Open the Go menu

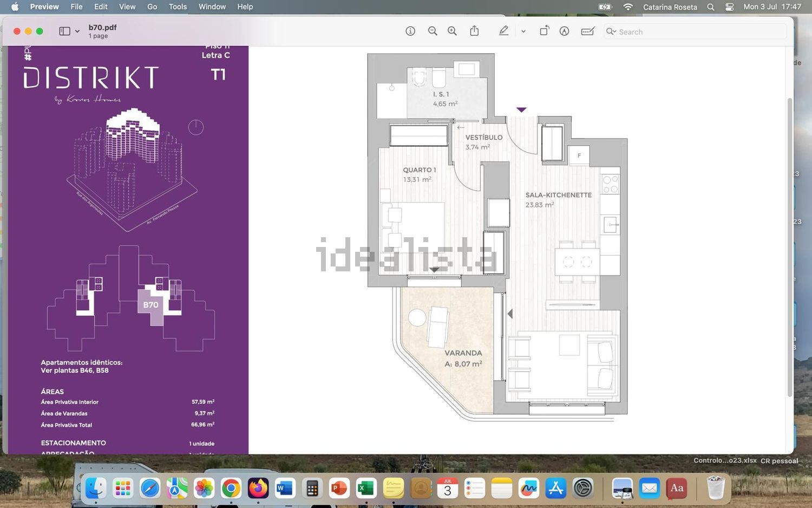pyautogui.click(x=152, y=6)
